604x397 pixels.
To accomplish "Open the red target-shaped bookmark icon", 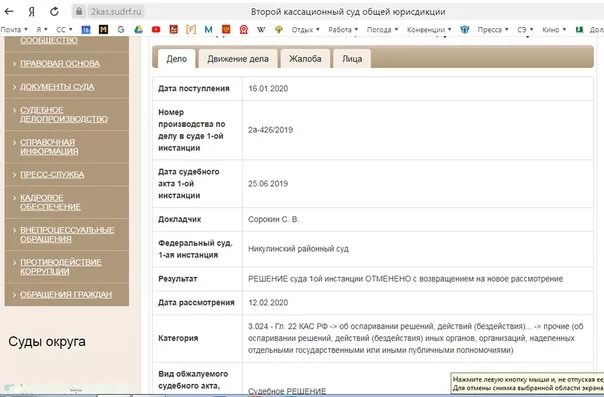I will pos(243,29).
